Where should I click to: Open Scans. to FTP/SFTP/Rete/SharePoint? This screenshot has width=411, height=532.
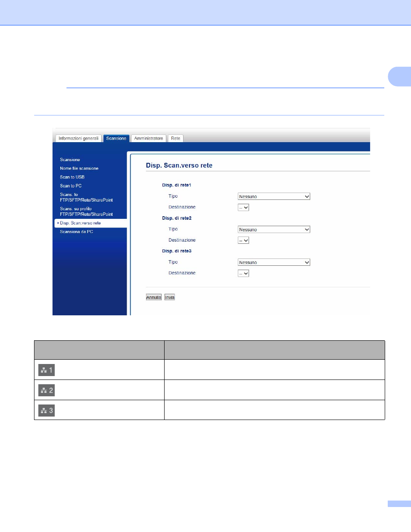86,197
